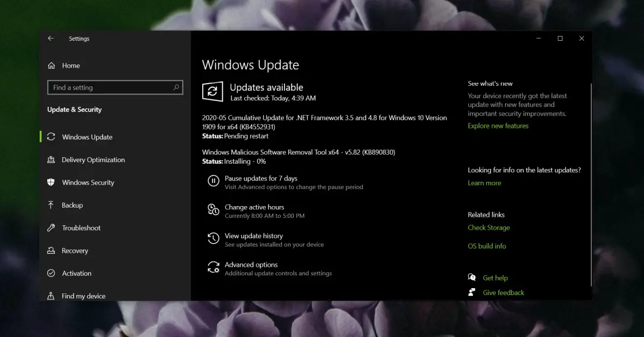Image resolution: width=644 pixels, height=337 pixels.
Task: Click the Windows Security shield icon
Action: [x=51, y=182]
